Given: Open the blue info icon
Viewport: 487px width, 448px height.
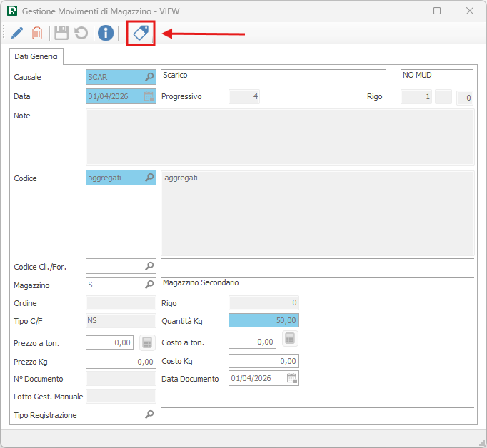Looking at the screenshot, I should pyautogui.click(x=106, y=33).
